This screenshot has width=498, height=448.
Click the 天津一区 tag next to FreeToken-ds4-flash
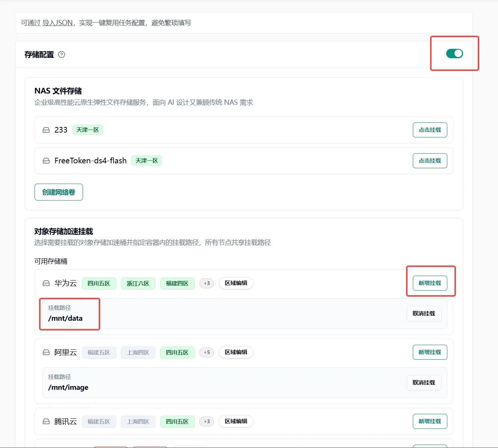point(147,161)
